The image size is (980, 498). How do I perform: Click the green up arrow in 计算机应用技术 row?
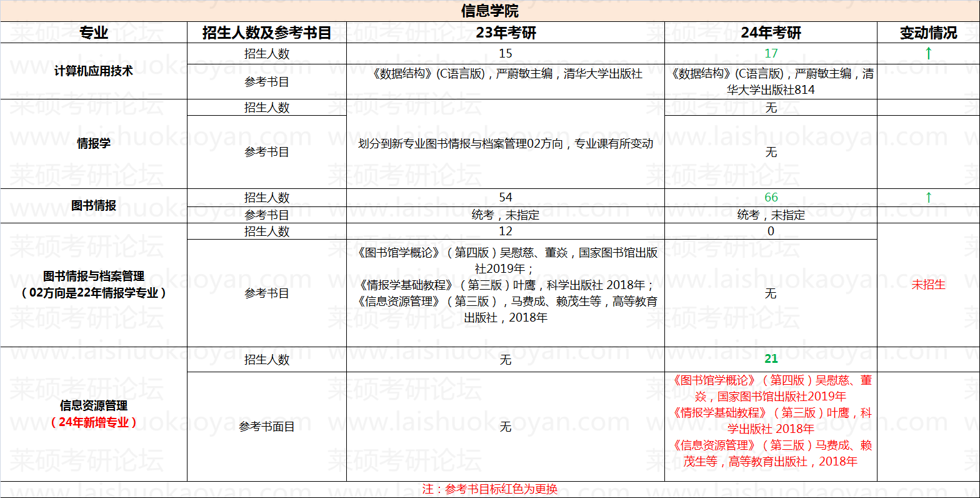[928, 54]
